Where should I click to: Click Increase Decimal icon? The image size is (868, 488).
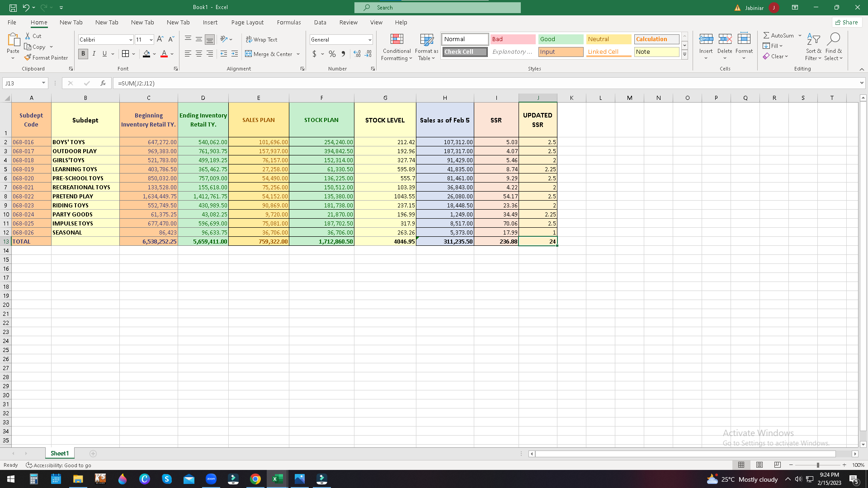pos(357,54)
